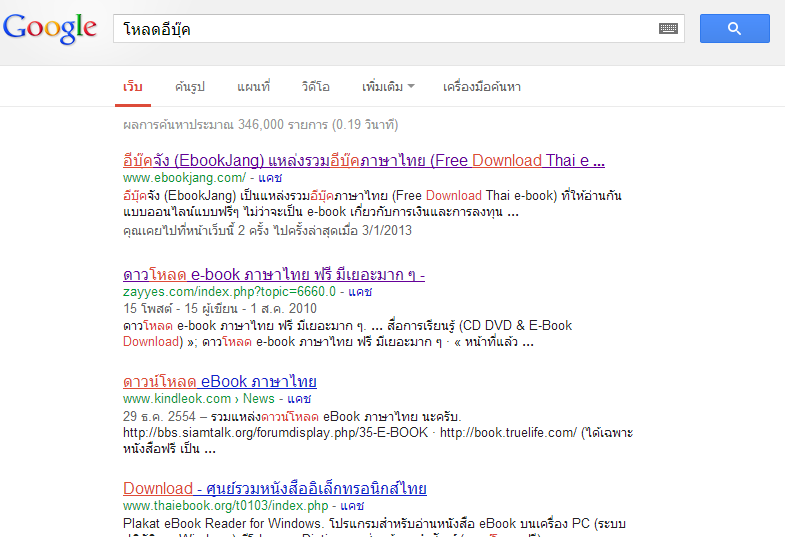Open แคช link of ebookjang result
The height and width of the screenshot is (537, 785).
click(x=270, y=178)
